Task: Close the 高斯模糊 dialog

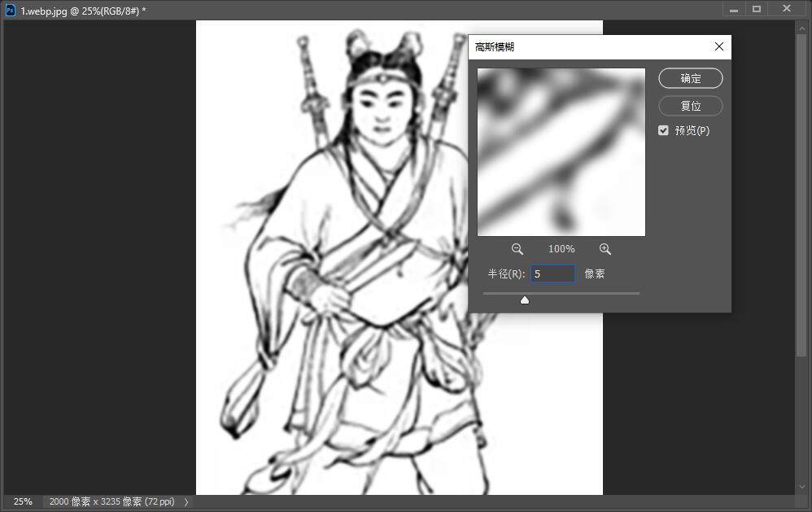Action: pos(718,46)
